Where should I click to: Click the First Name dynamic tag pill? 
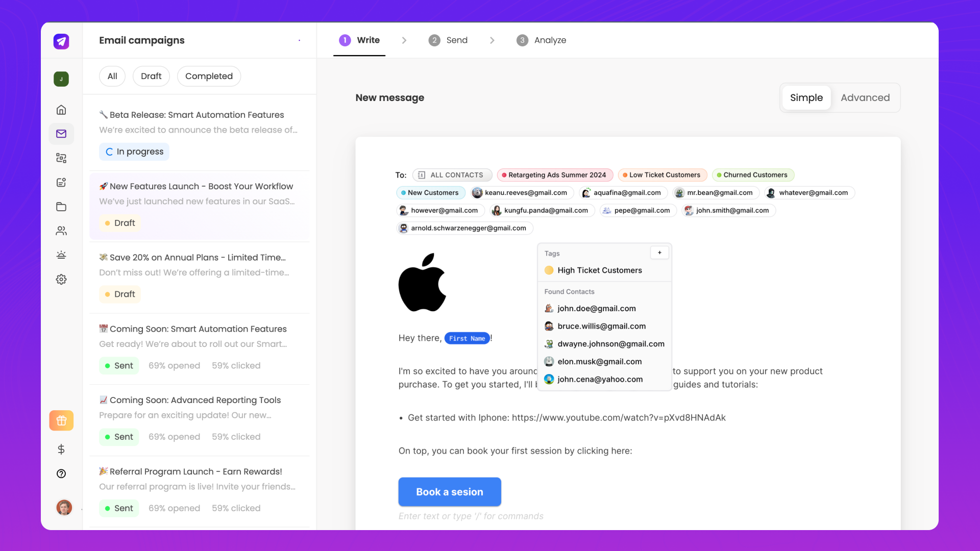pos(467,338)
